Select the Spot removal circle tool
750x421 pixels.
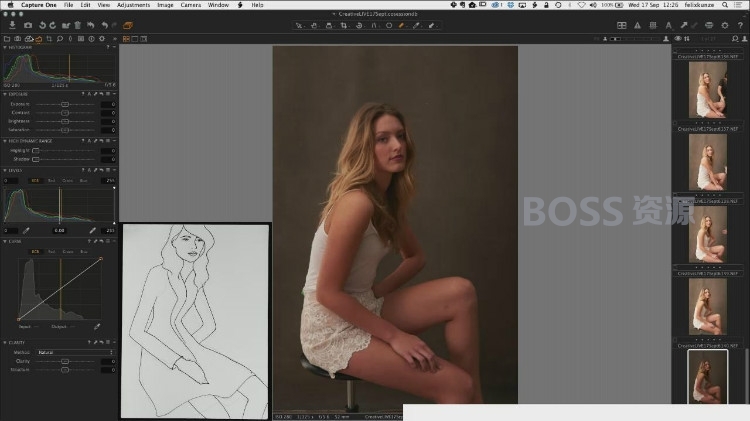click(x=389, y=25)
